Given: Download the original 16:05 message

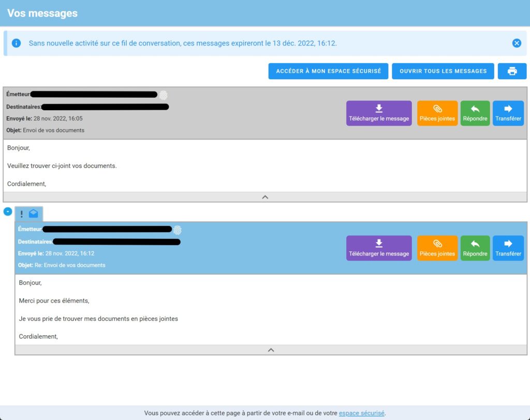Looking at the screenshot, I should pyautogui.click(x=379, y=113).
